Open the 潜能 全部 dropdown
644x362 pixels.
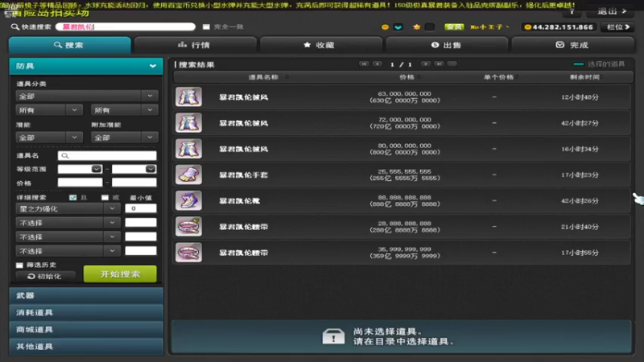pyautogui.click(x=49, y=138)
